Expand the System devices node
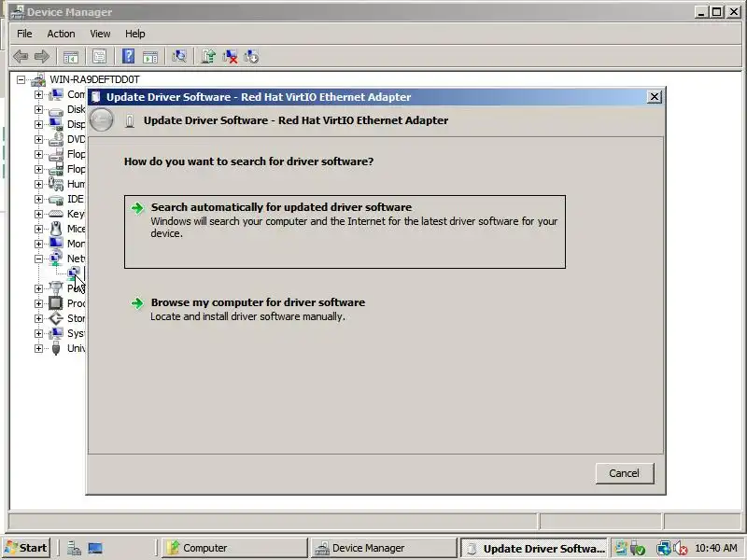The height and width of the screenshot is (560, 747). coord(38,333)
